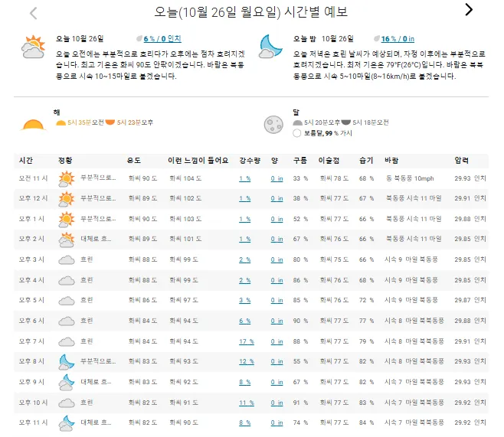
Task: Click cloud icon in 오후 10 시 row
Action: 67,403
